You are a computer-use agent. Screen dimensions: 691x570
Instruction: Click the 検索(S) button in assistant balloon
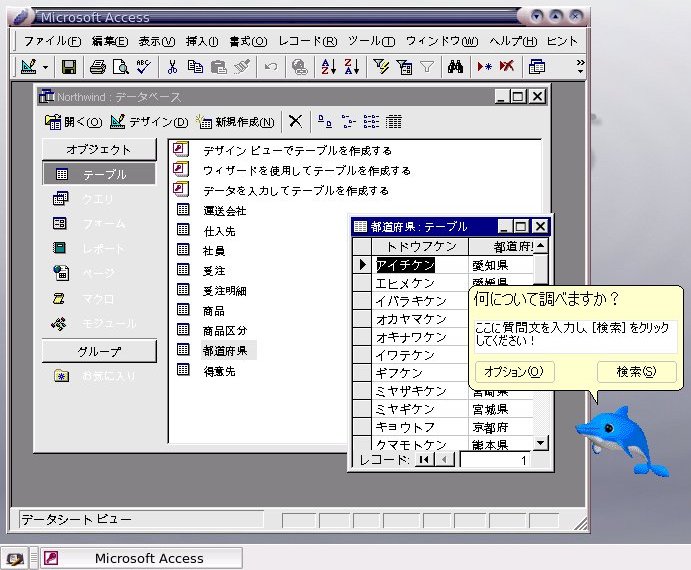pos(636,372)
